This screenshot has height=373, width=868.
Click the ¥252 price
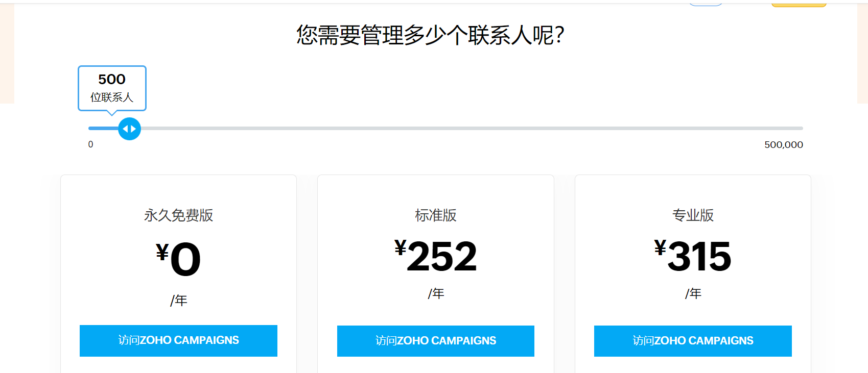[435, 256]
